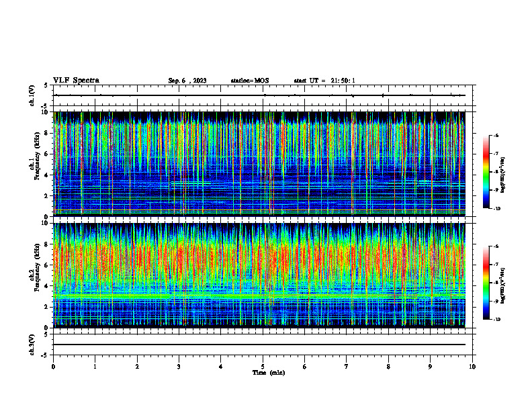Viewport: 532px width, 411px height.
Task: Click time axis tick label '0'
Action: (x=53, y=367)
